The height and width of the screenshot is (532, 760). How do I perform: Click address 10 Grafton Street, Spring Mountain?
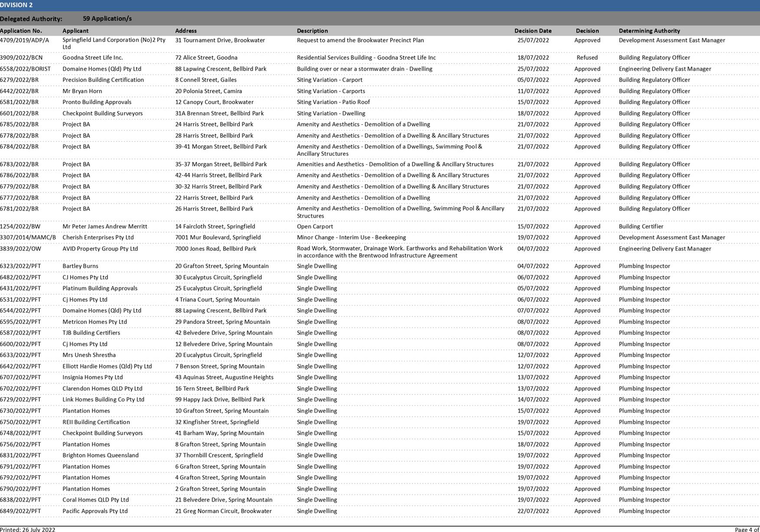tap(222, 411)
